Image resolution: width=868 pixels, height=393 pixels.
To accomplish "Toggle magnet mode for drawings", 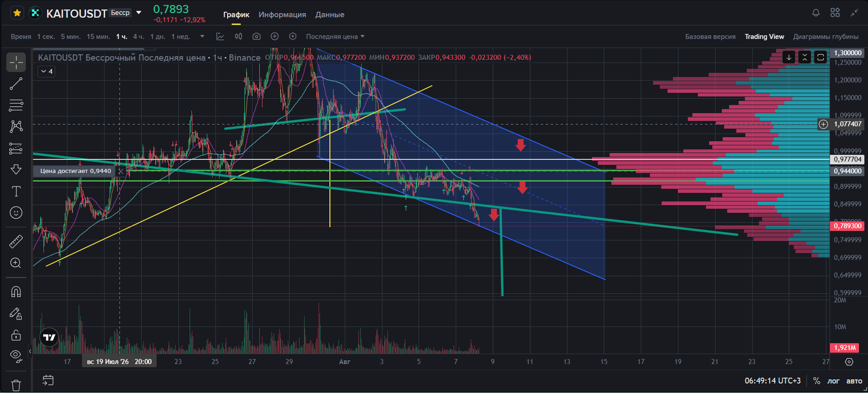I will [16, 292].
